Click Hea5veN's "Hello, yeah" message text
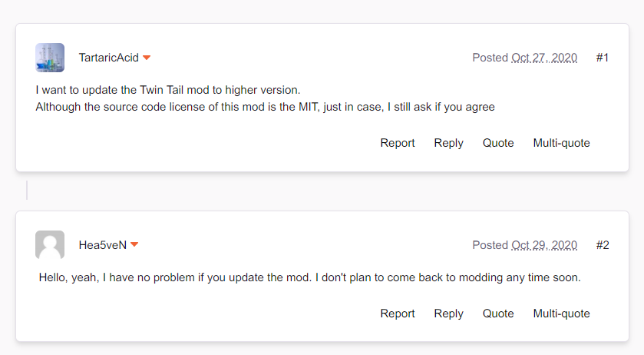 (x=309, y=277)
